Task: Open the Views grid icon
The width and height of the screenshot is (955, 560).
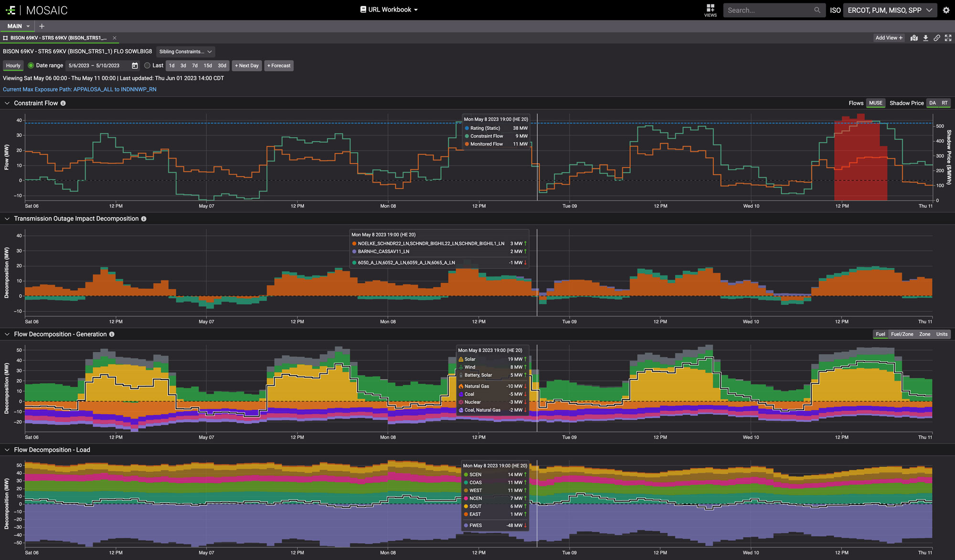Action: 710,8
